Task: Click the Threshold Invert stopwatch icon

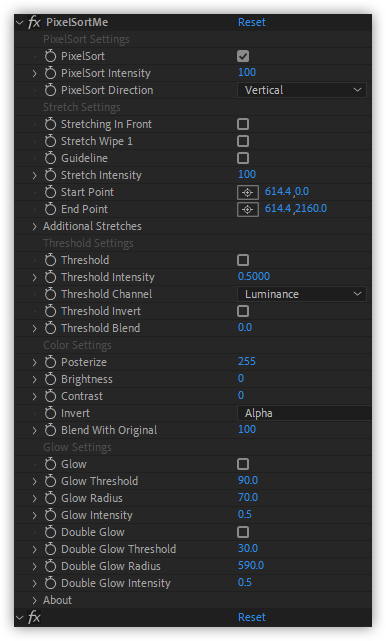Action: (50, 311)
